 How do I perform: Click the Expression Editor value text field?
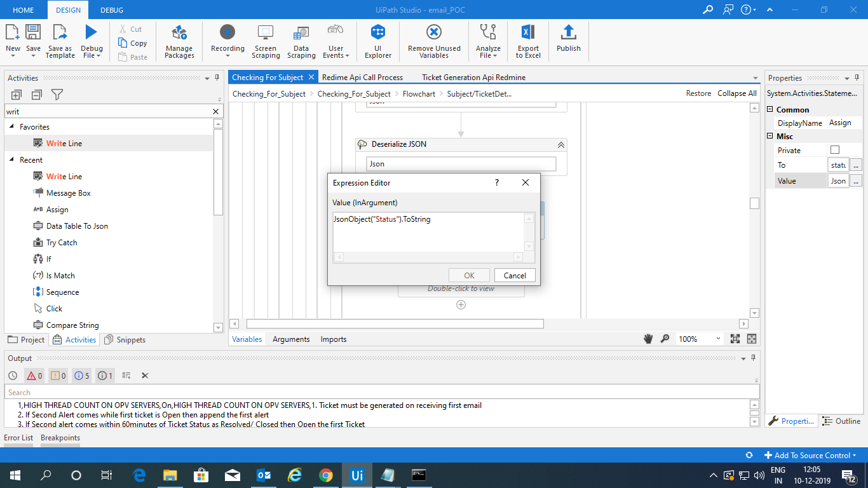click(428, 232)
